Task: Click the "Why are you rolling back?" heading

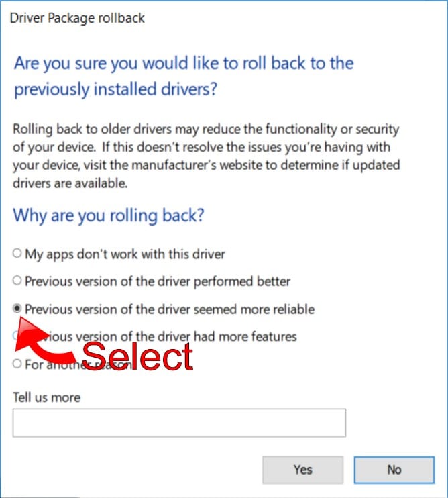Action: pos(109,215)
